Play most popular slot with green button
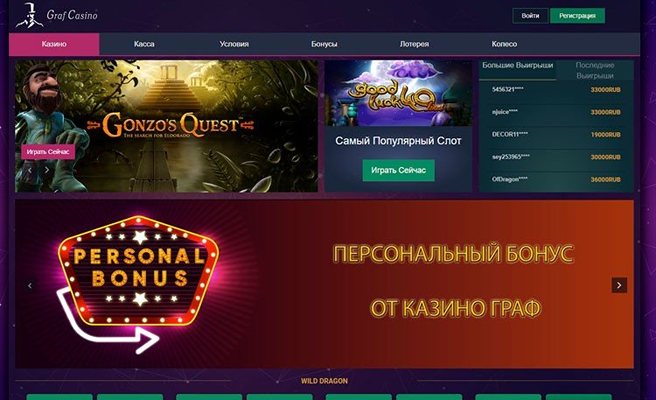 pos(398,170)
